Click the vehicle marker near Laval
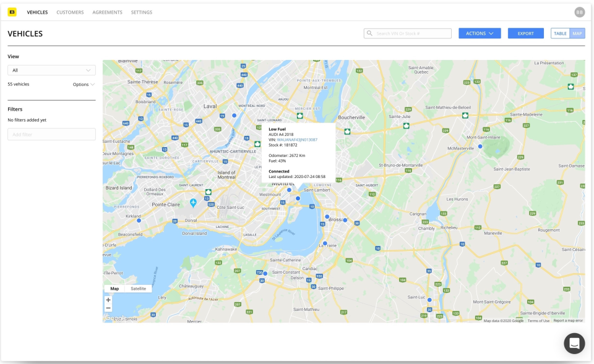This screenshot has width=594, height=364. click(234, 116)
